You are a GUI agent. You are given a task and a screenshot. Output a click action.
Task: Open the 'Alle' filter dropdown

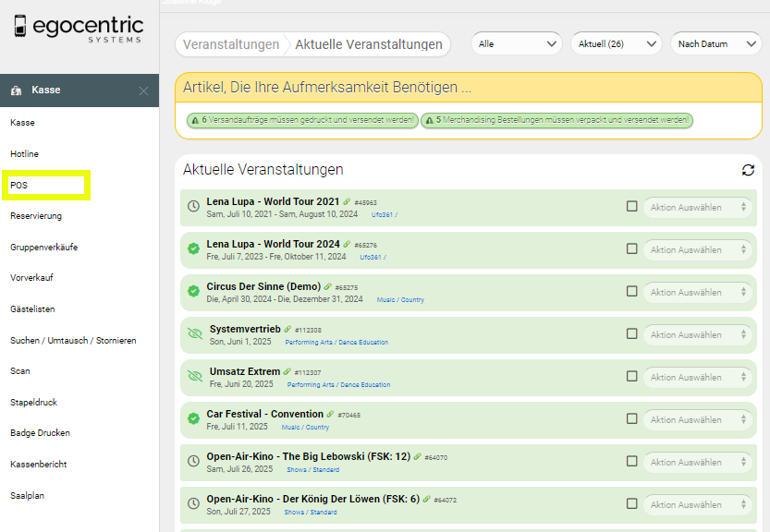[x=516, y=43]
